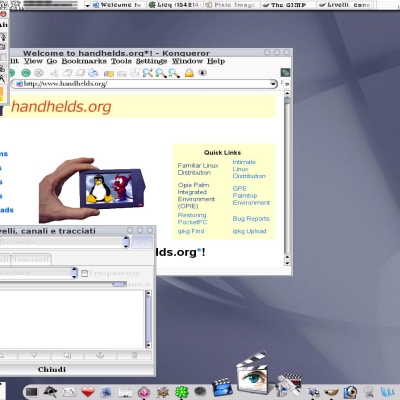Click the Tux and BSD daemon handheld image
Image resolution: width=400 pixels, height=400 pixels.
click(92, 190)
